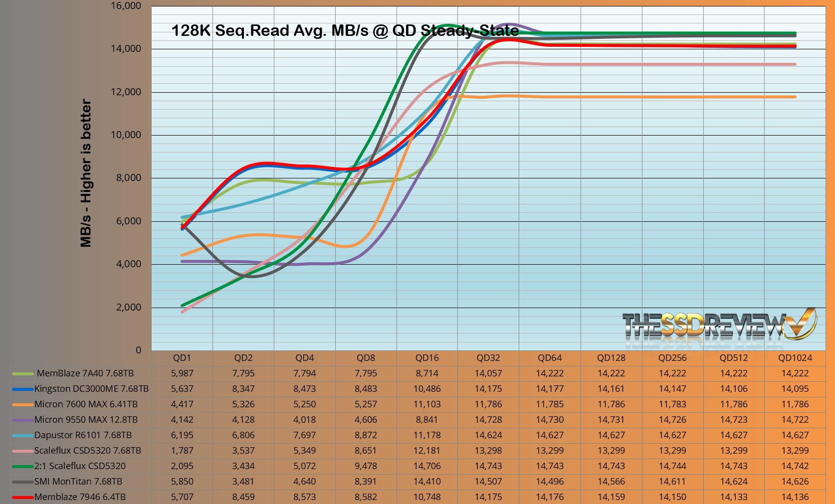835x504 pixels.
Task: Click the Memblaze 7946 6.4TB legend label
Action: click(x=80, y=497)
